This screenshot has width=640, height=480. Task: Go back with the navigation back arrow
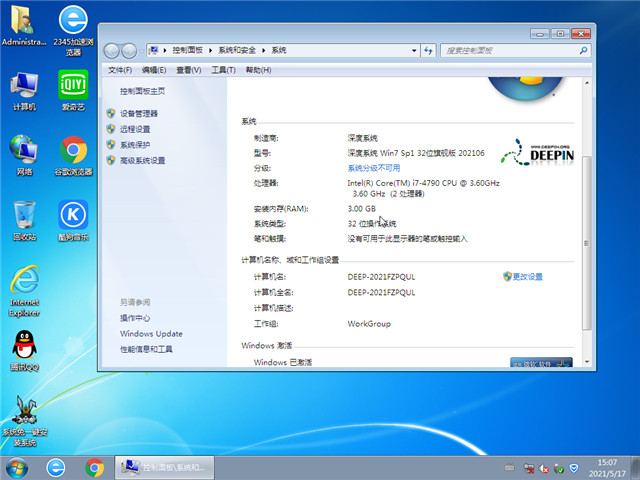(111, 51)
